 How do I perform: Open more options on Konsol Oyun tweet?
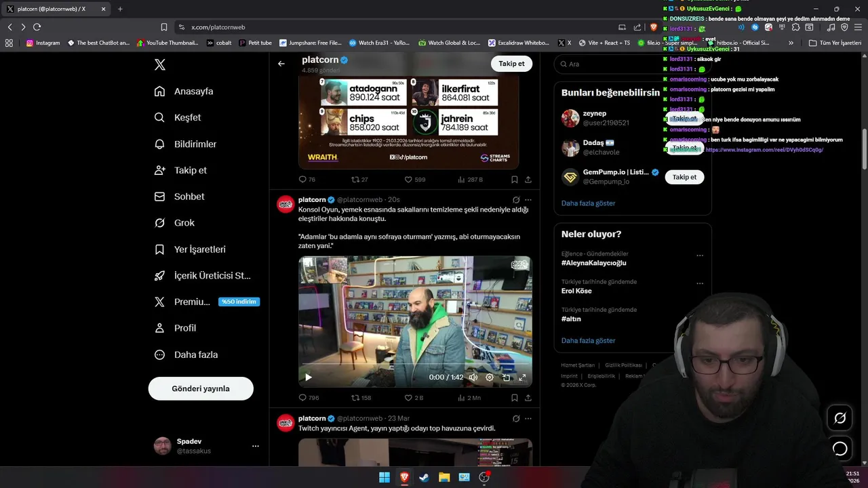[528, 200]
